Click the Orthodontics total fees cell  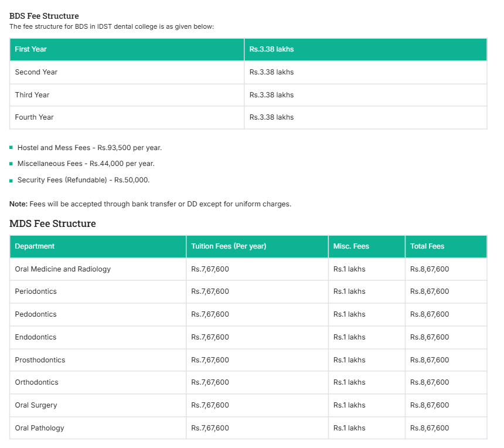(x=430, y=382)
